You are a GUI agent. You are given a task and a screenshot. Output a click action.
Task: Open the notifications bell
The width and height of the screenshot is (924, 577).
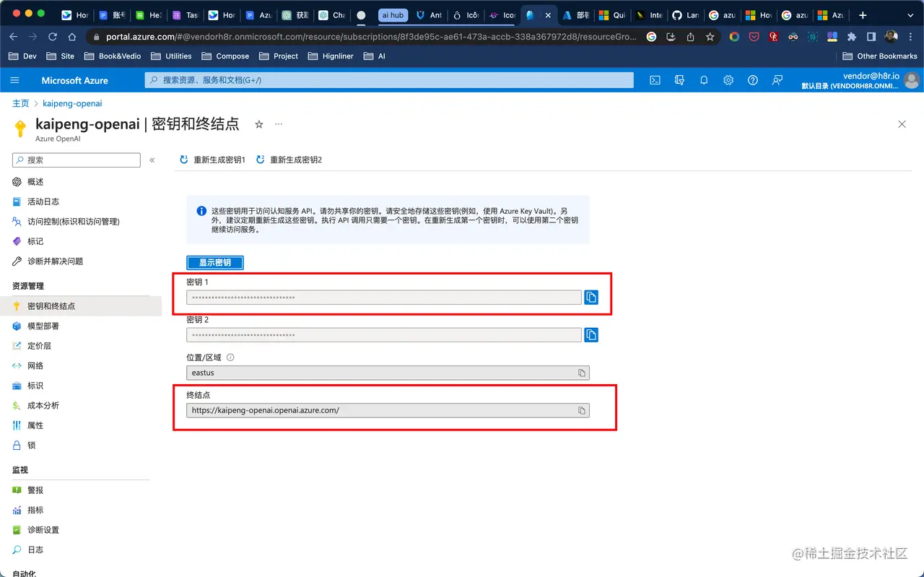click(704, 80)
